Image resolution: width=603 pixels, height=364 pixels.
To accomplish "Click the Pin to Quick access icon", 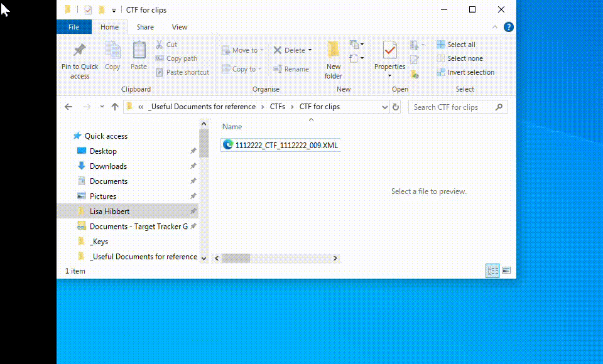I will pos(80,51).
